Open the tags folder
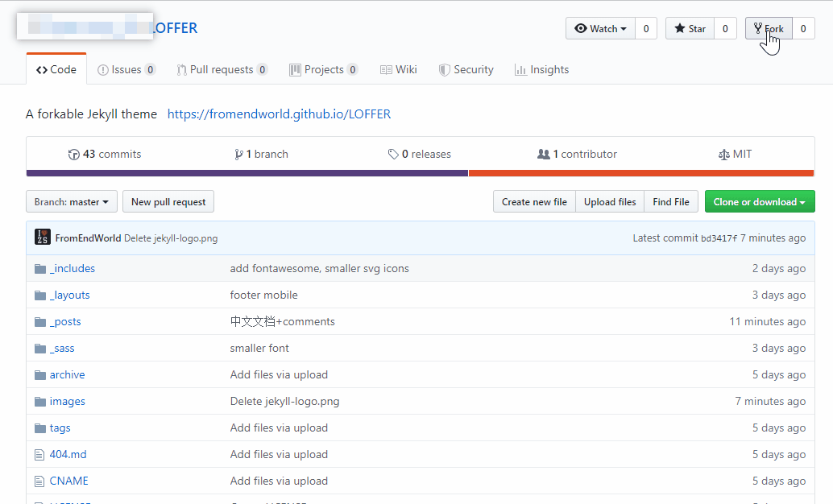The width and height of the screenshot is (833, 504). [60, 428]
